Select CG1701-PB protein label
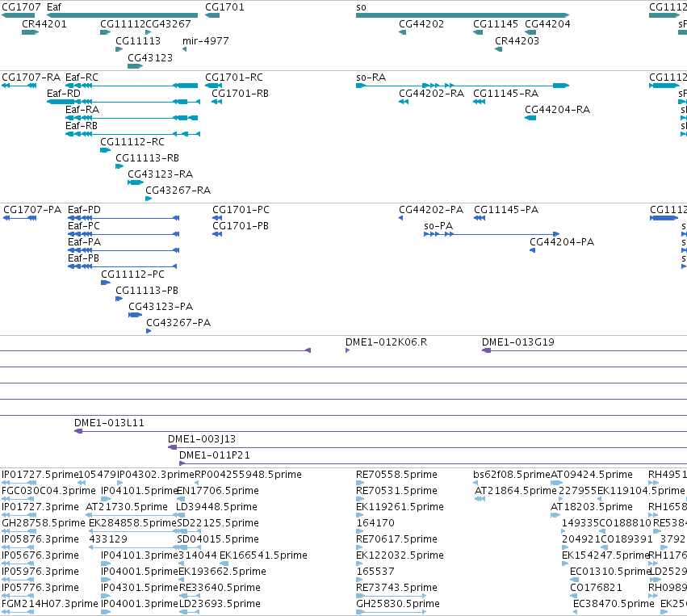Viewport: 687px width, 616px height. point(241,226)
